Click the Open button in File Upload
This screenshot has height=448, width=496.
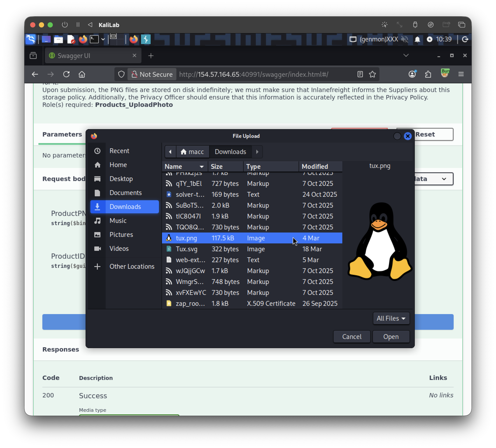click(x=391, y=337)
